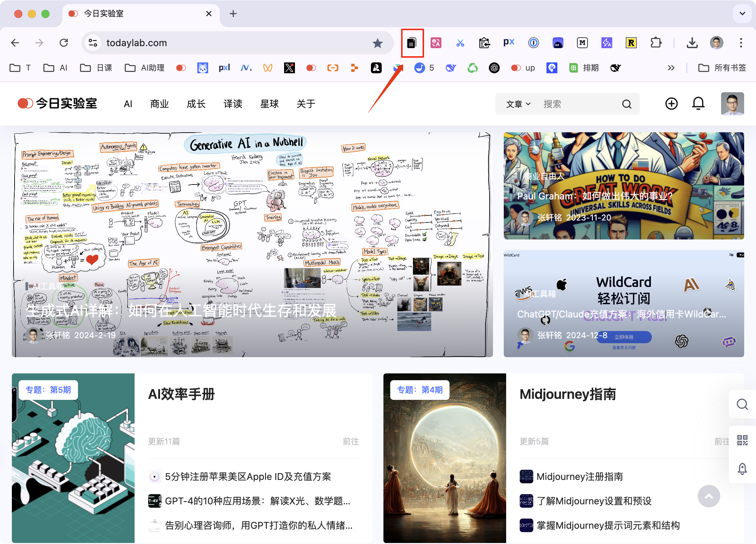Open the tab search chevron at top right
The width and height of the screenshot is (756, 544).
[x=742, y=14]
